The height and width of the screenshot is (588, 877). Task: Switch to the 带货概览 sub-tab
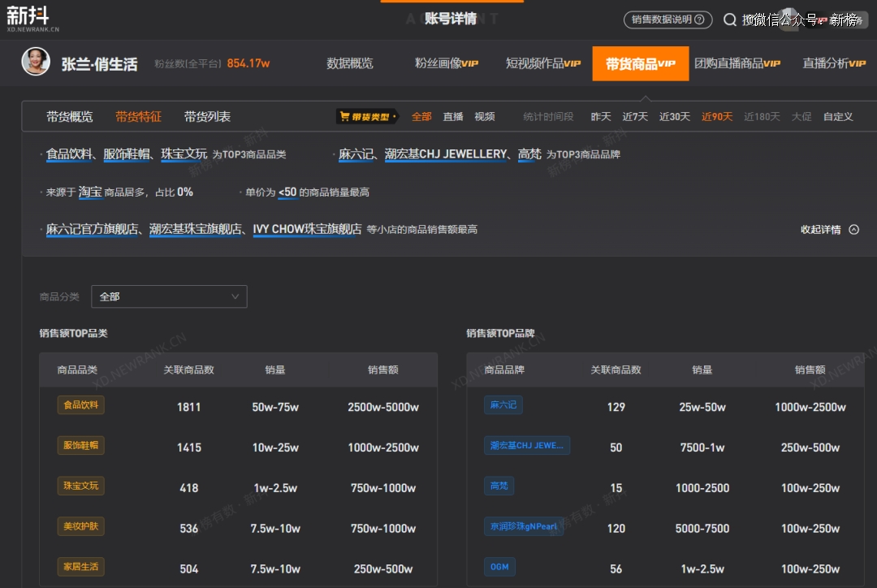[69, 116]
